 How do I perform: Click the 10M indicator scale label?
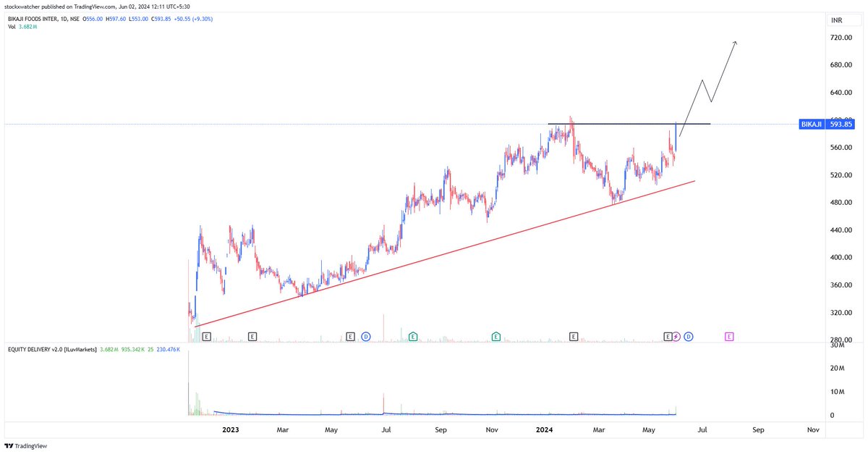pyautogui.click(x=837, y=392)
